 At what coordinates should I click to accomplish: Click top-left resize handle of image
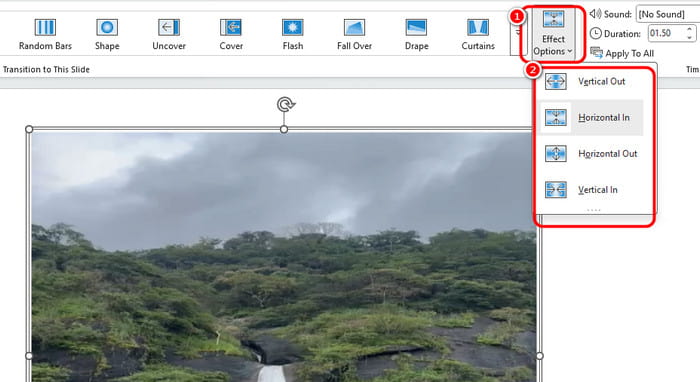tap(29, 129)
